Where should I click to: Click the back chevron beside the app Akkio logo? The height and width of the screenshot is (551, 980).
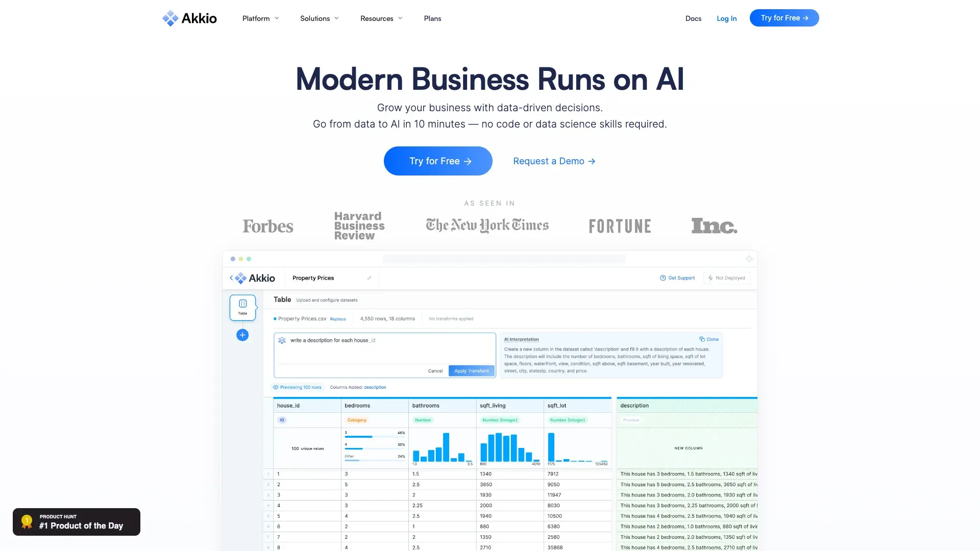(x=231, y=278)
